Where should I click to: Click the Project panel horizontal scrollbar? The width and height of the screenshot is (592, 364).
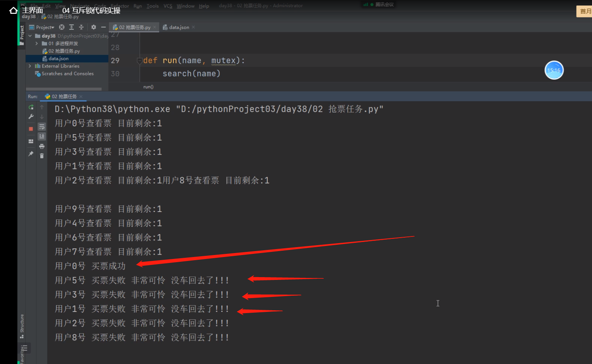64,89
